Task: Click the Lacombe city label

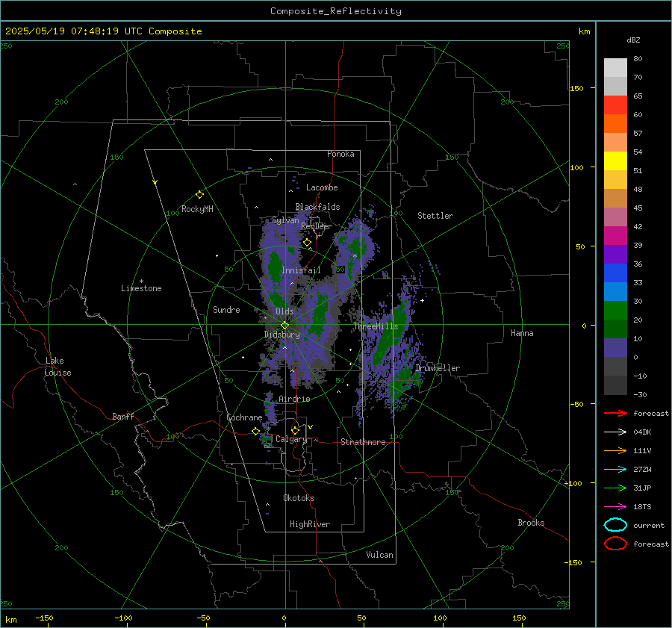Action: pos(322,187)
